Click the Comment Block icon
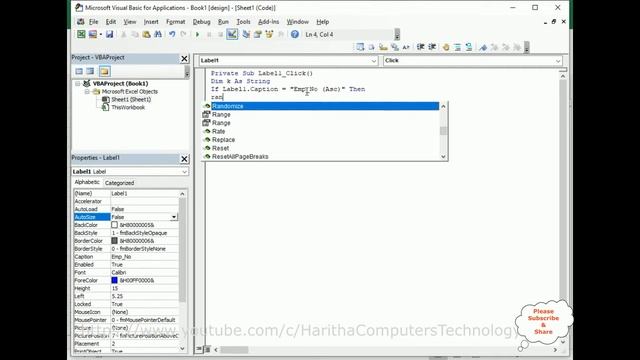The width and height of the screenshot is (640, 360). [x=458, y=47]
